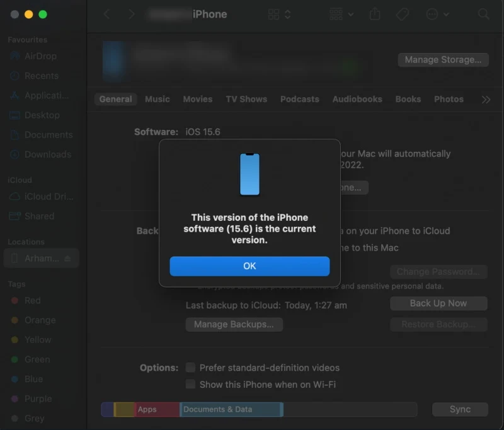
Task: Switch to the Movies tab
Action: pyautogui.click(x=198, y=99)
